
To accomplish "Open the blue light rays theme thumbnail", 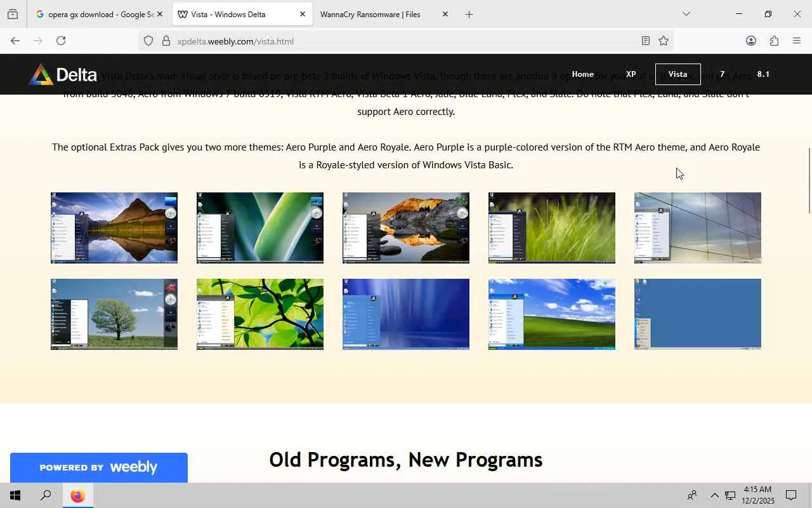I will tap(406, 314).
